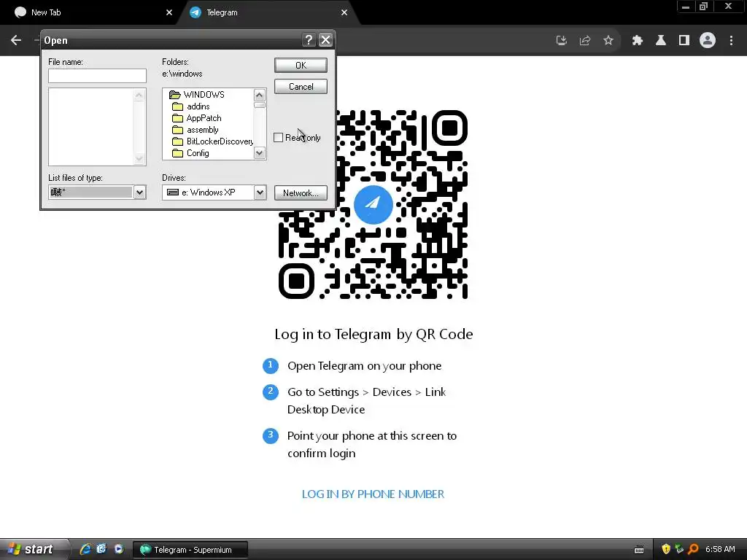
Task: Select the BitLockerDiscovery folder
Action: (212, 141)
